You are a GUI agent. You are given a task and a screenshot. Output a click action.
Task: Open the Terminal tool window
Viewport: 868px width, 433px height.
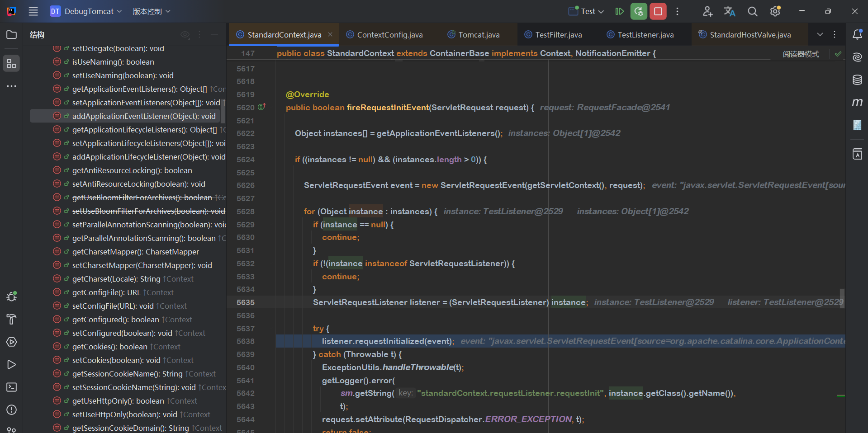tap(12, 387)
